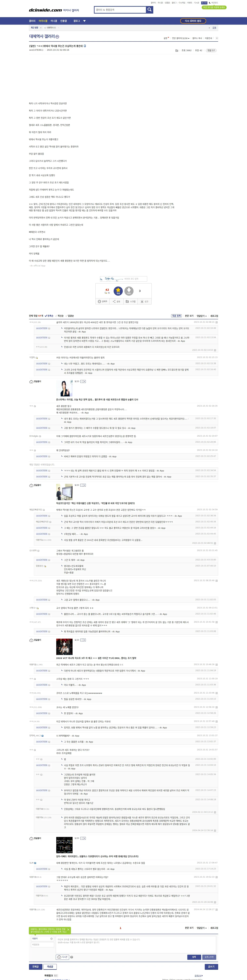Click the 댓글 등록 button above comments
This screenshot has height=980, width=247.
point(176,316)
